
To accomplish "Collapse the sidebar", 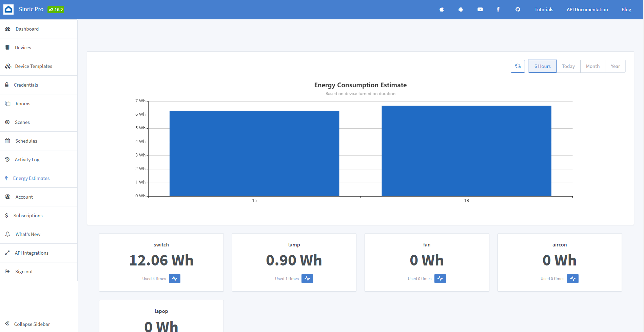I will [x=32, y=324].
